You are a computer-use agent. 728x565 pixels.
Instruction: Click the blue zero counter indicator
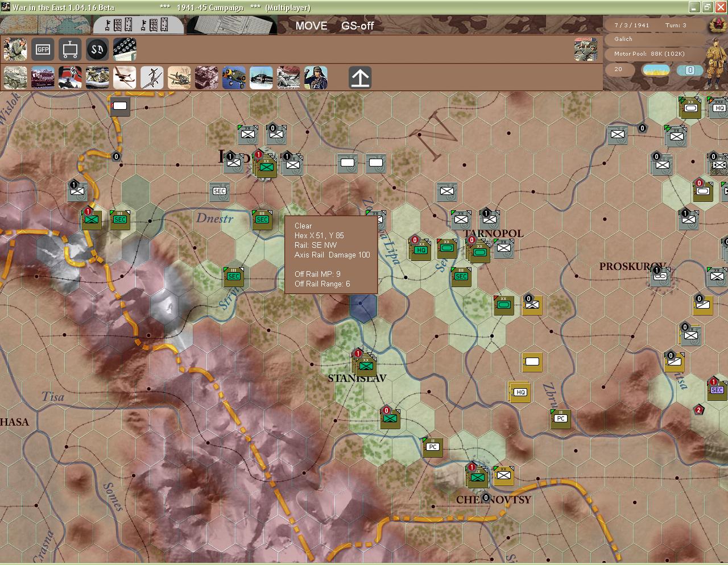point(690,70)
